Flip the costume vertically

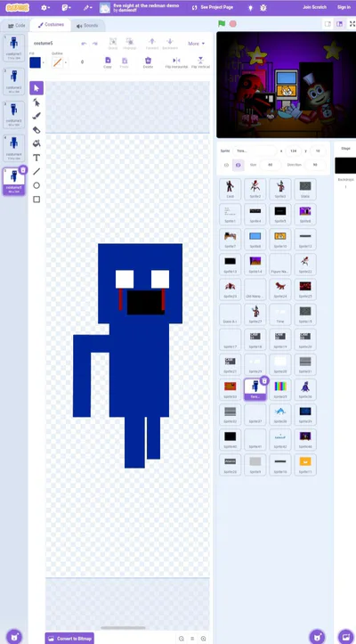(x=200, y=62)
